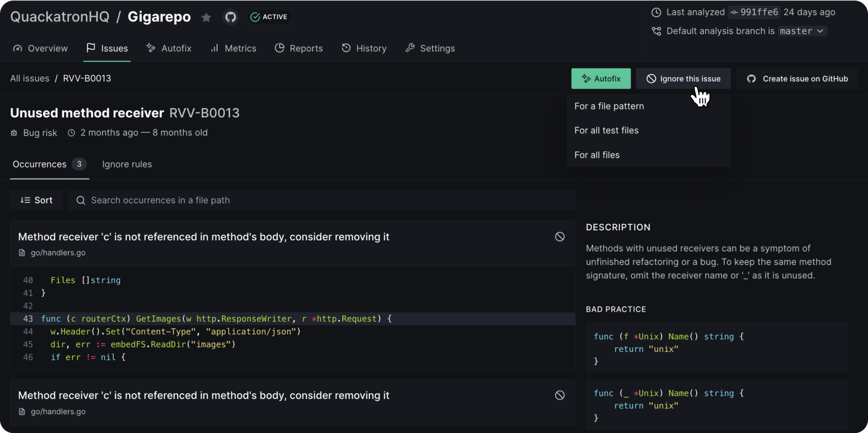Image resolution: width=868 pixels, height=433 pixels.
Task: Ignore the first occurrence in go/handlers.go
Action: tap(560, 237)
